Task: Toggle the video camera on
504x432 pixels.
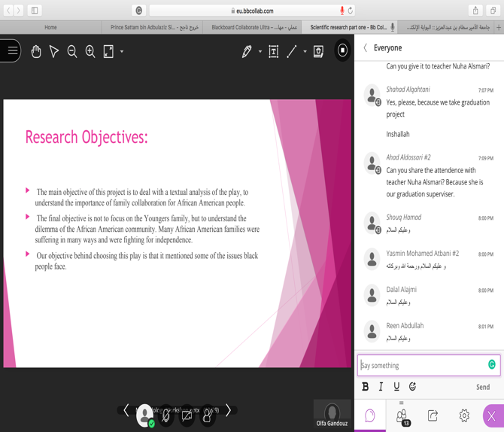Action: (187, 415)
